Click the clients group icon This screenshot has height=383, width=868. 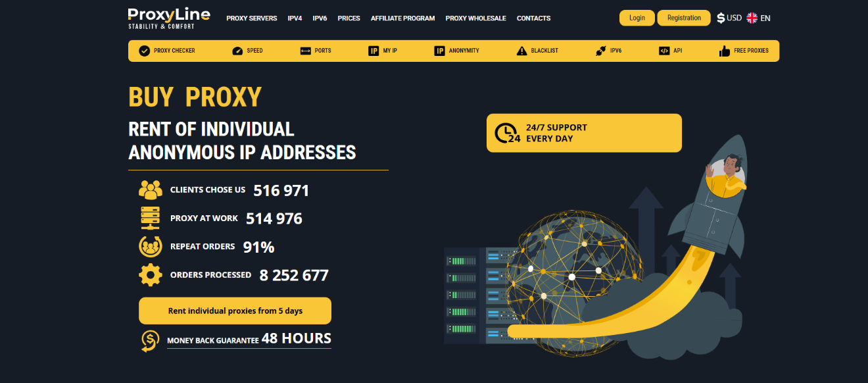coord(151,190)
